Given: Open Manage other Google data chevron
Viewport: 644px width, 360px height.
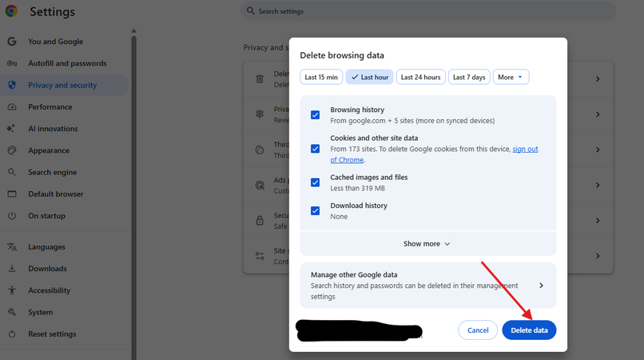Looking at the screenshot, I should [x=541, y=285].
